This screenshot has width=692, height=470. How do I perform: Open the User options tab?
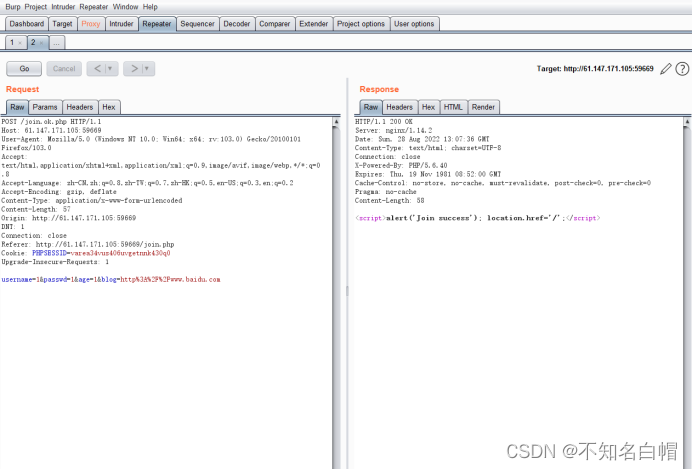pos(414,24)
